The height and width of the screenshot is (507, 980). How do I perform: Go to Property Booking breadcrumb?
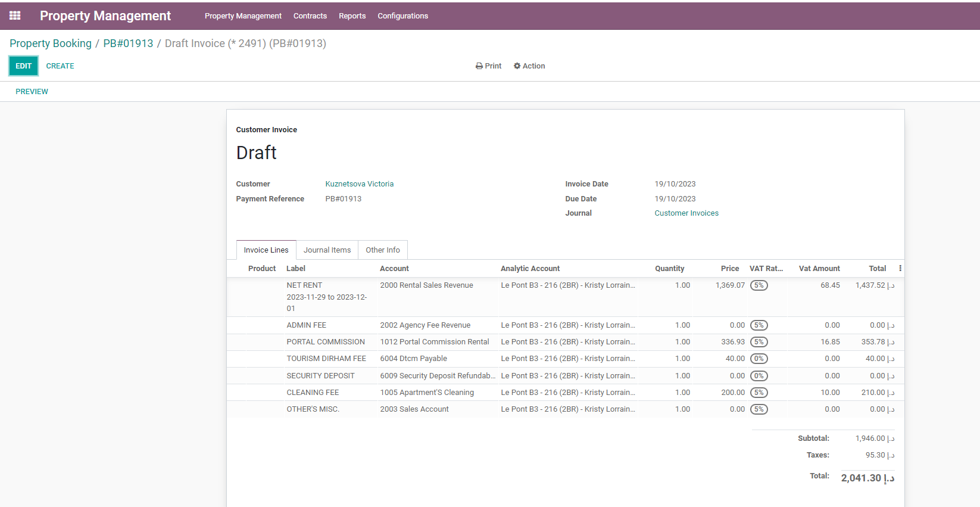51,43
